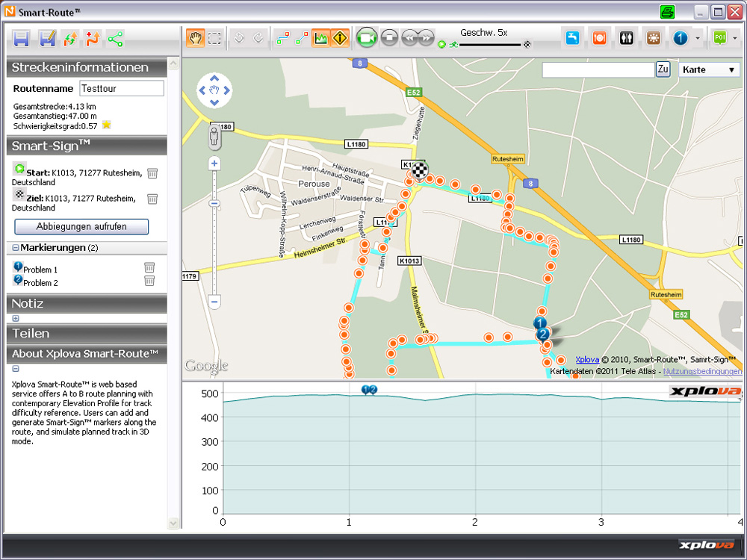Image resolution: width=747 pixels, height=560 pixels.
Task: Click the import route icon with green arrows
Action: click(x=70, y=39)
